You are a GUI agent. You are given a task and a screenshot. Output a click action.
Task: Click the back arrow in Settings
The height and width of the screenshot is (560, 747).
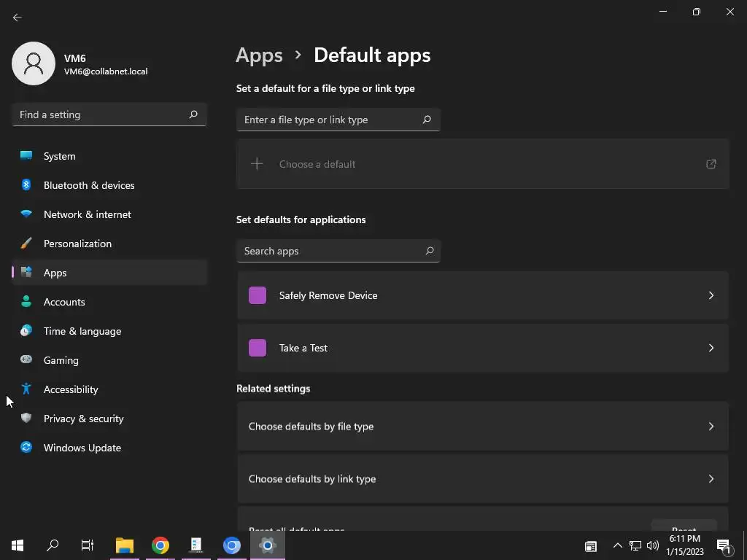(18, 17)
